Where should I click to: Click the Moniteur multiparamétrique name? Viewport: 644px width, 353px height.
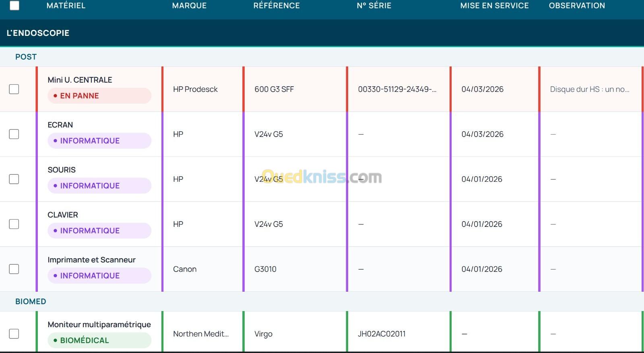click(x=99, y=324)
